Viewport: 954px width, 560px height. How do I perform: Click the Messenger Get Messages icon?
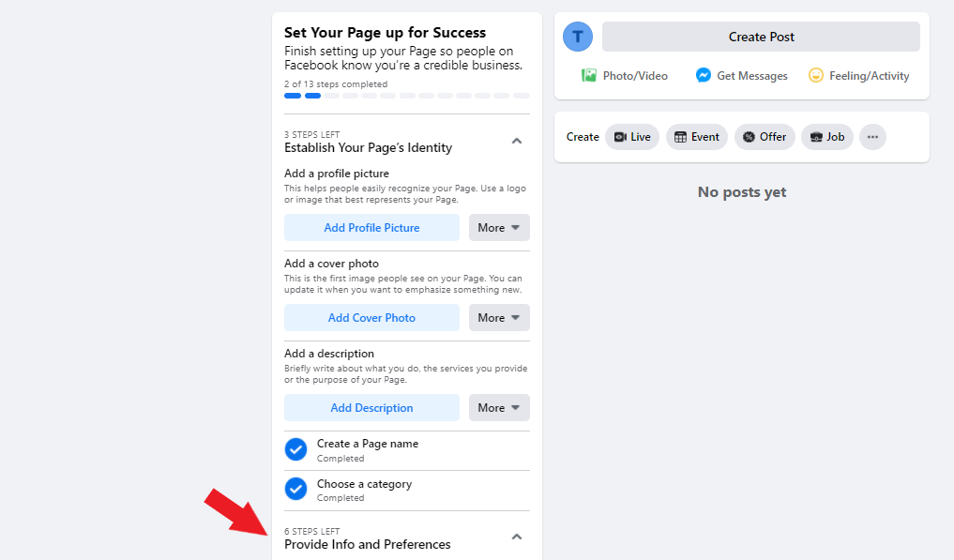pos(704,75)
